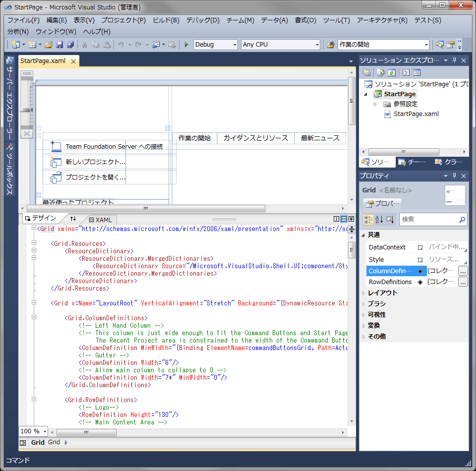Screen dimensions: 476x471
Task: Toggle alphabetical sort in the Properties panel
Action: 379,220
